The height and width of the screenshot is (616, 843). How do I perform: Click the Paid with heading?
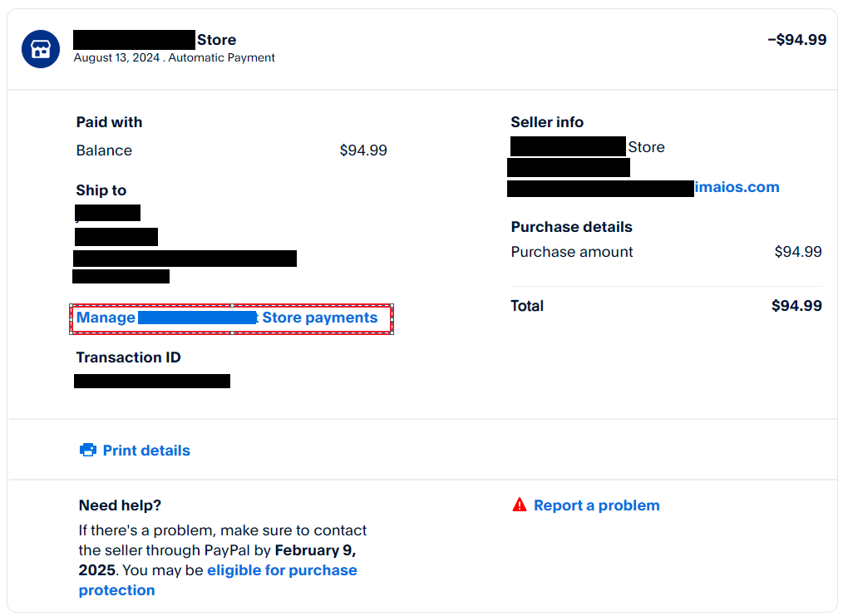point(109,122)
